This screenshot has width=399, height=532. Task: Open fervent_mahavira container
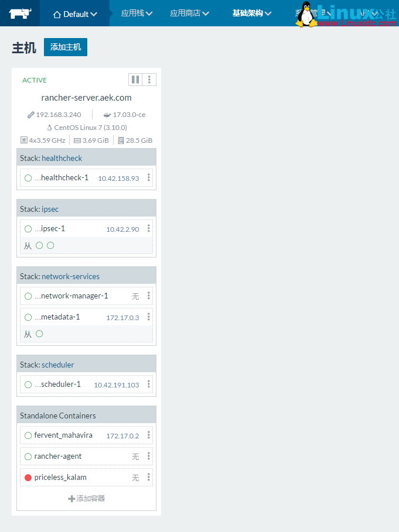point(63,435)
